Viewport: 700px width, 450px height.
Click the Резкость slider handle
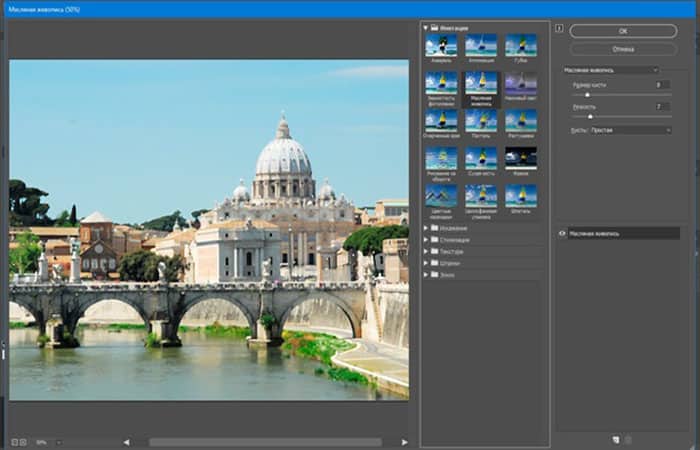click(x=590, y=117)
